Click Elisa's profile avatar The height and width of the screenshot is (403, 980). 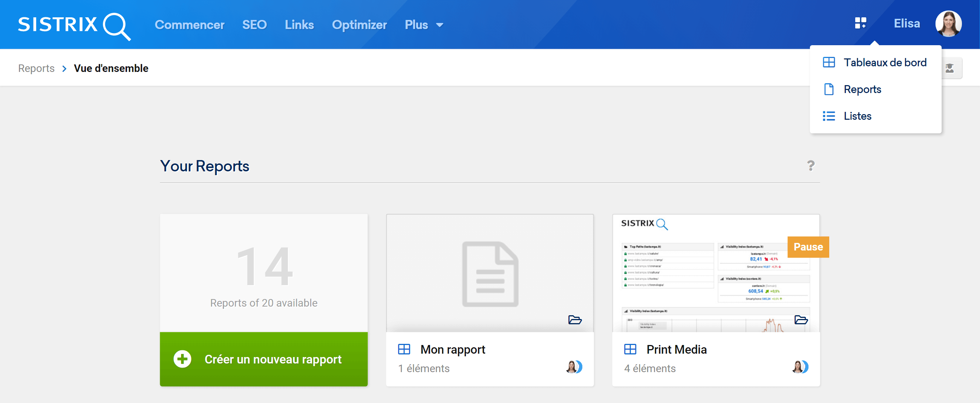pos(948,24)
